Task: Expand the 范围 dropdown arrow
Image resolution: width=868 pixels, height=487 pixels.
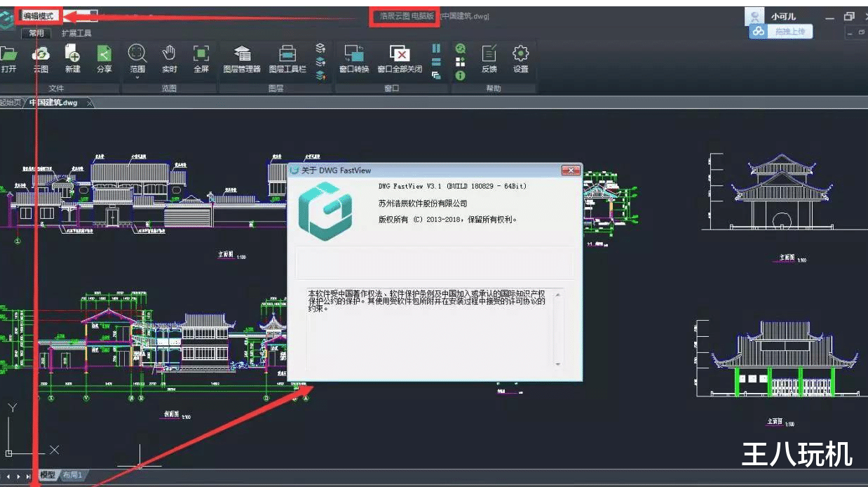Action: [137, 78]
